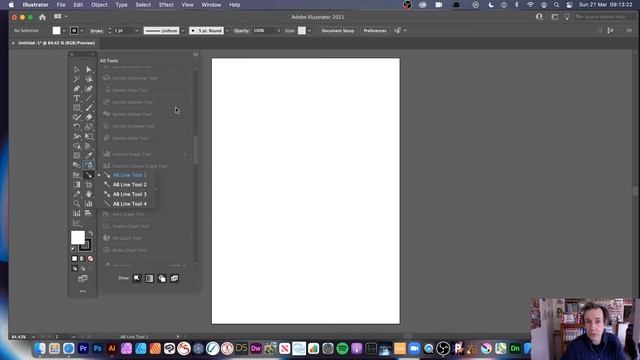
Task: Click the Spotlight search icon in menu bar
Action: [556, 5]
